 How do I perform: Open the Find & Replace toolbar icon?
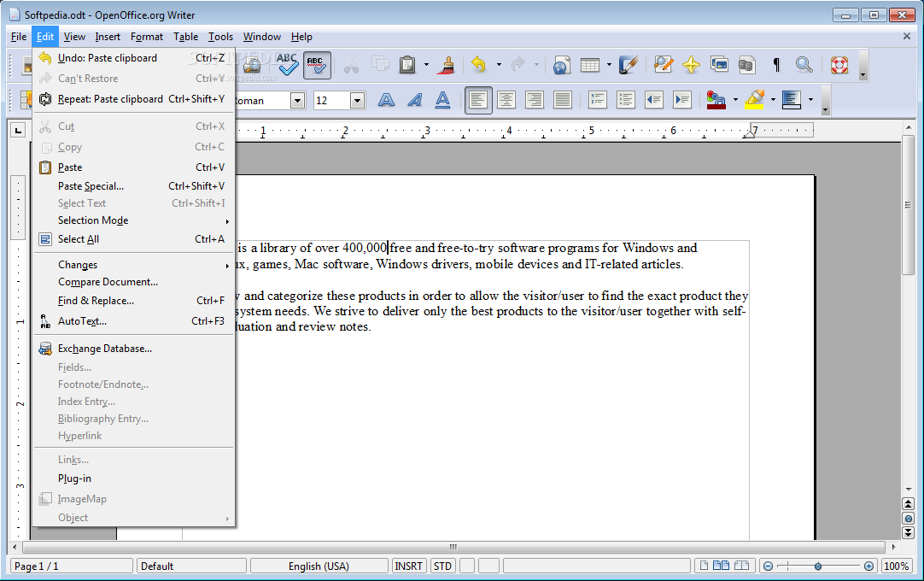tap(663, 65)
